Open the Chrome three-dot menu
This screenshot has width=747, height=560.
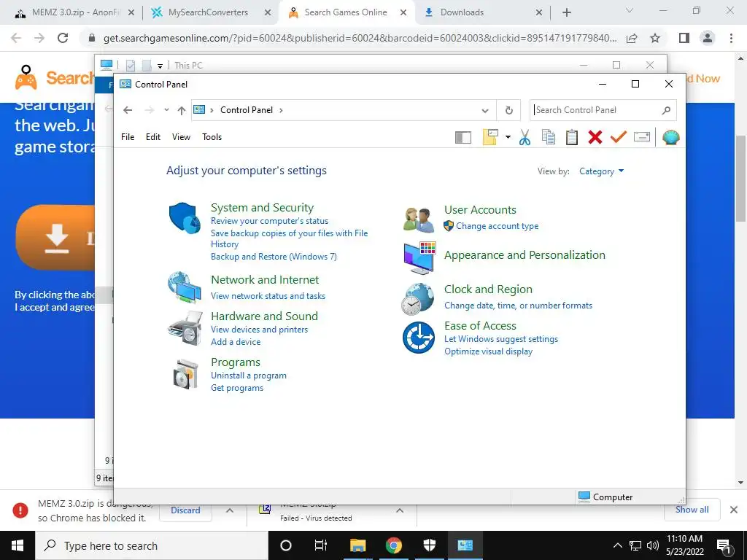[x=731, y=38]
